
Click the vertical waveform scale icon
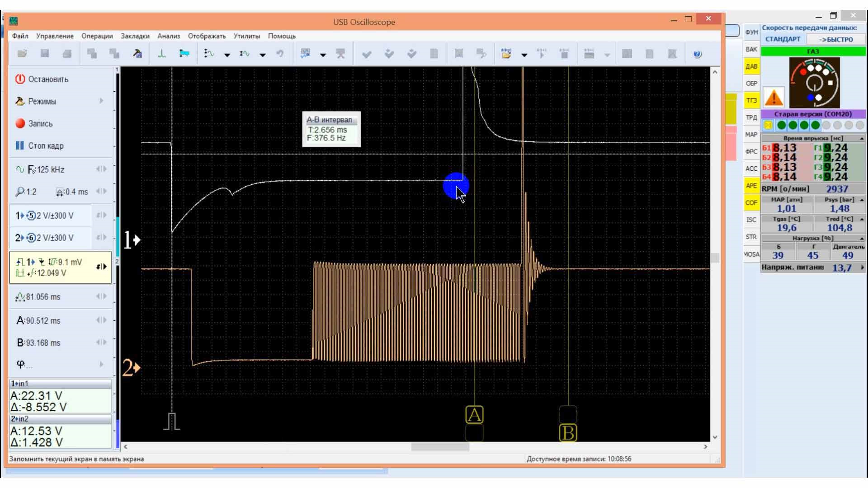[x=209, y=54]
